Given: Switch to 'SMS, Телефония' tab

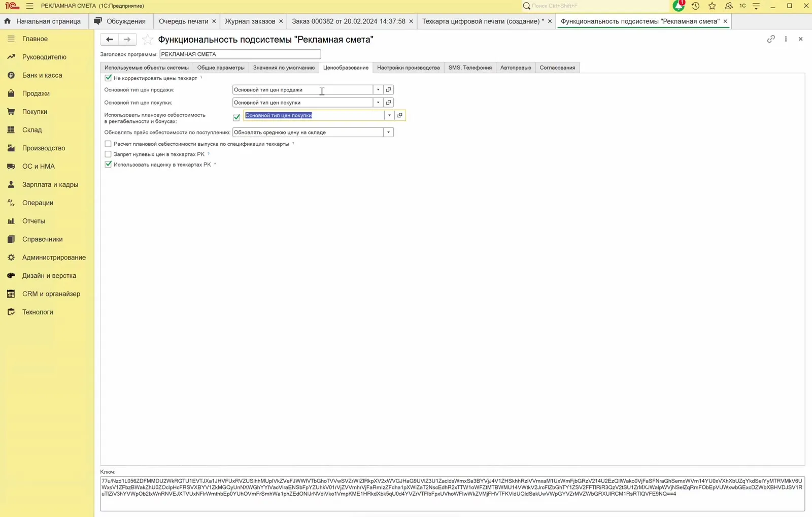Looking at the screenshot, I should [470, 68].
